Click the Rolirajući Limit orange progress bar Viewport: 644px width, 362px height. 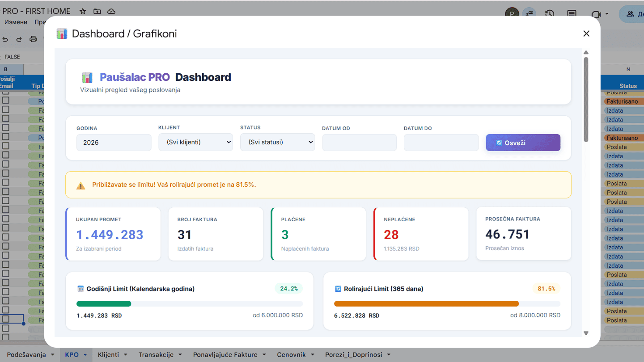(x=426, y=304)
